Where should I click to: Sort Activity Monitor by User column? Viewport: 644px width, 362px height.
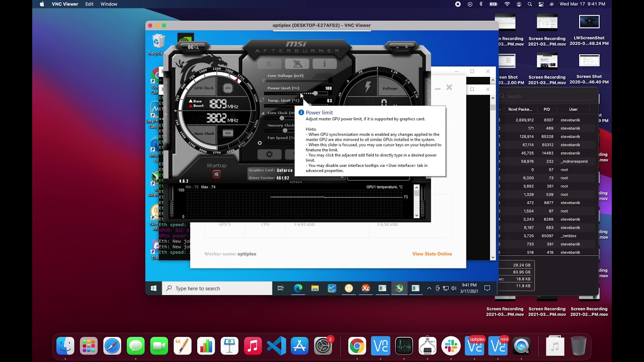point(574,109)
